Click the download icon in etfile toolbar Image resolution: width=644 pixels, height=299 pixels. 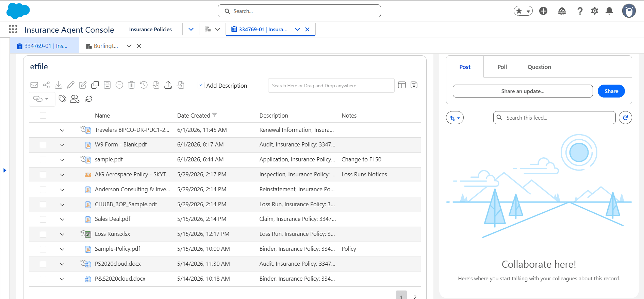click(59, 85)
